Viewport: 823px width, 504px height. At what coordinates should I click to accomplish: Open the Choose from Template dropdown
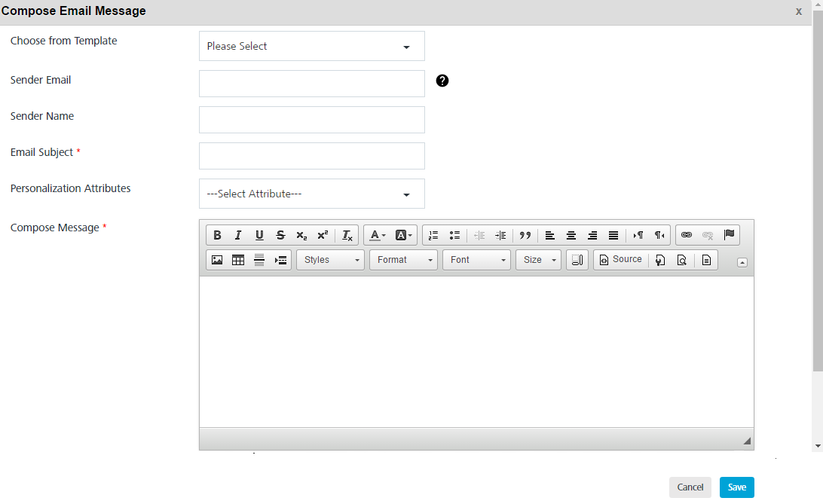(311, 46)
